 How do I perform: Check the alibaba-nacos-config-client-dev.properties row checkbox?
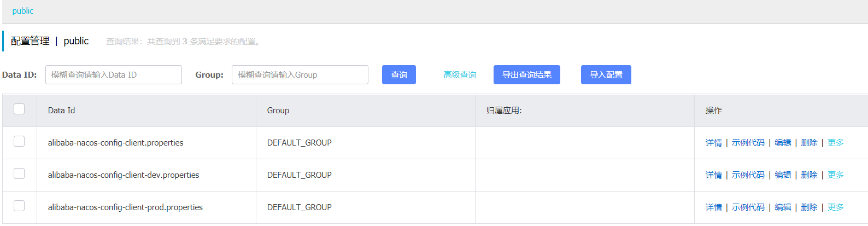pos(19,173)
